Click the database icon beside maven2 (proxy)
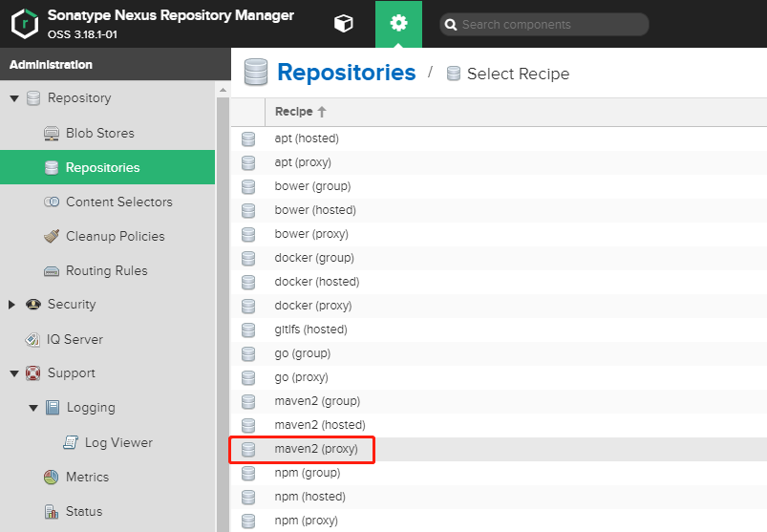The height and width of the screenshot is (532, 767). pyautogui.click(x=248, y=449)
